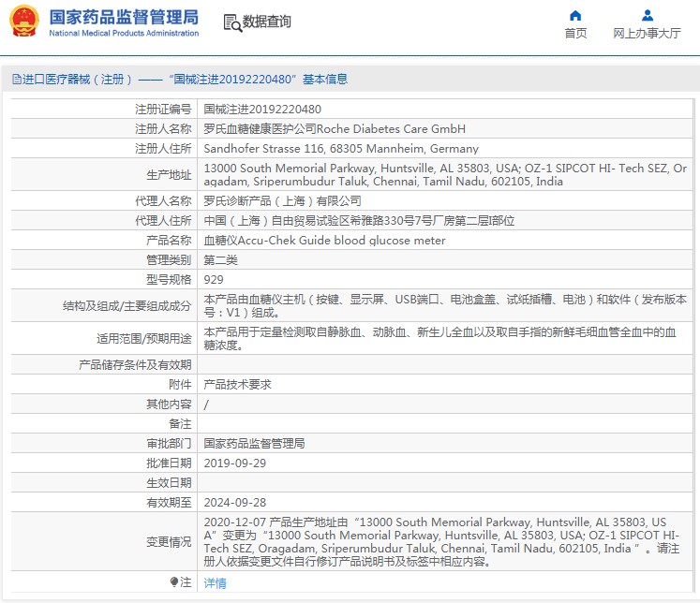700x603 pixels.
Task: Select registration number 国械注进20192220480 in table
Action: click(262, 110)
